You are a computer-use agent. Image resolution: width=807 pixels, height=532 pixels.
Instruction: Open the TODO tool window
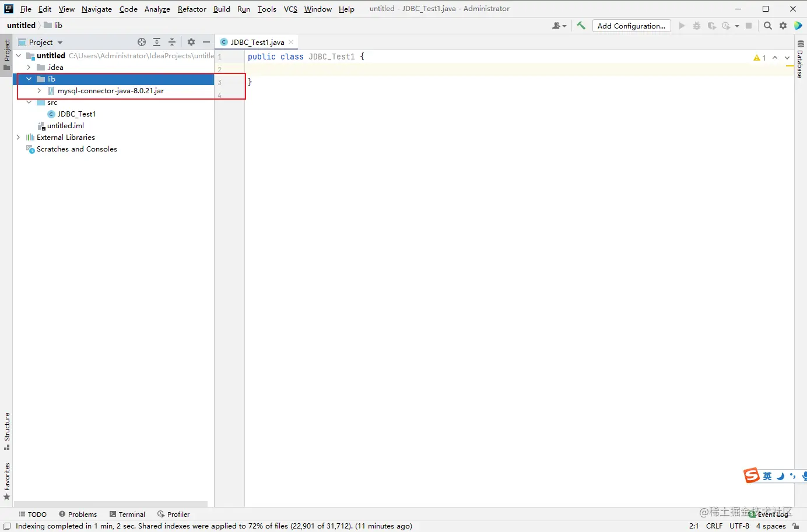tap(33, 515)
